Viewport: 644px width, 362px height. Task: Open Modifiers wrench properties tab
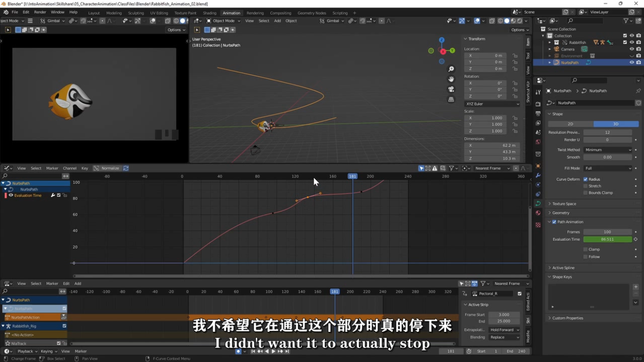tap(538, 175)
